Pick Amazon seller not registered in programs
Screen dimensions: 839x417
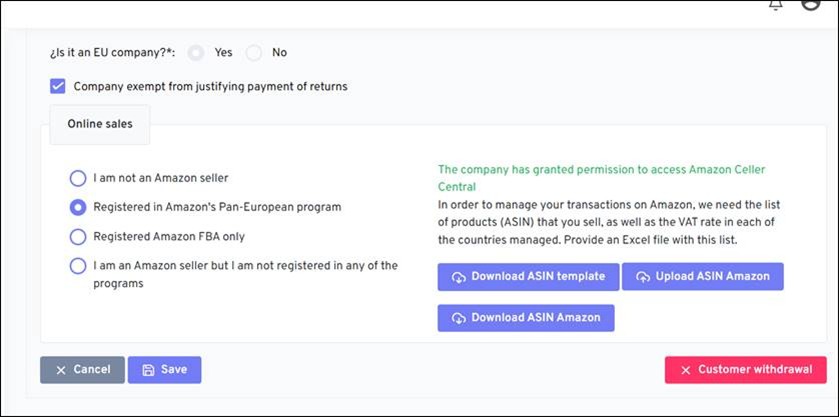[x=78, y=266]
